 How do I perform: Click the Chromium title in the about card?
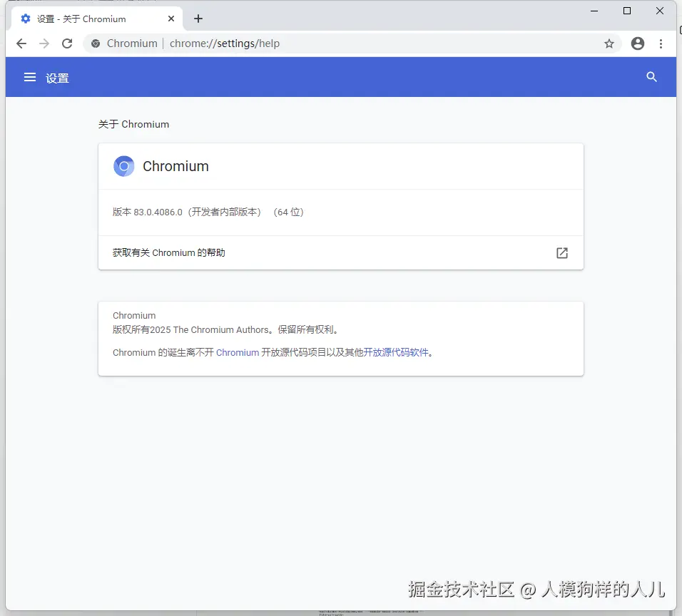(x=175, y=166)
